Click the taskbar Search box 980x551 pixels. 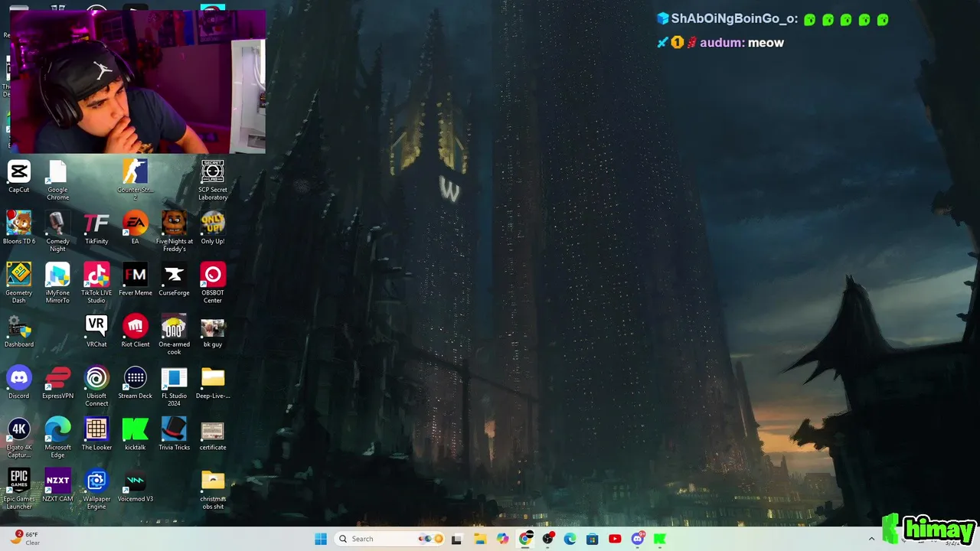[x=391, y=539]
